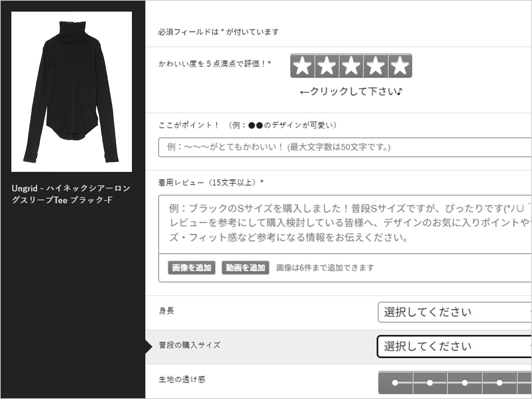Click the 生地の透け感 label
532x399 pixels.
[x=182, y=380]
